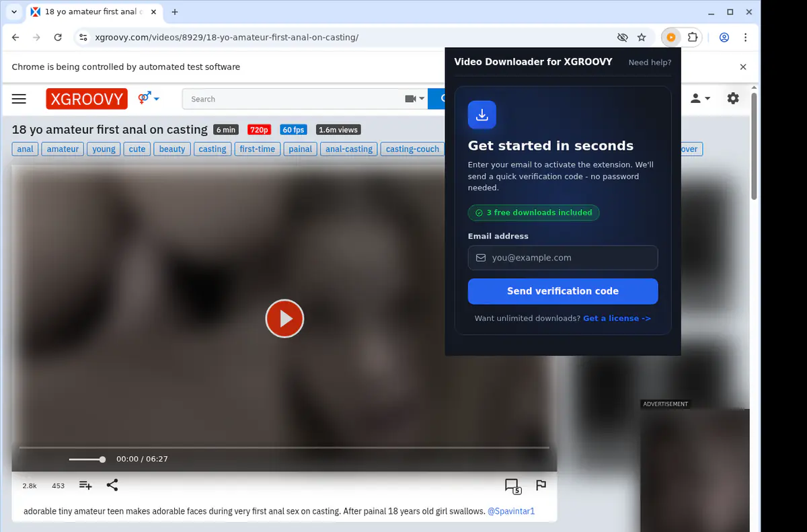Click the video progress bar
Viewport: 807px width, 532px height.
284,447
